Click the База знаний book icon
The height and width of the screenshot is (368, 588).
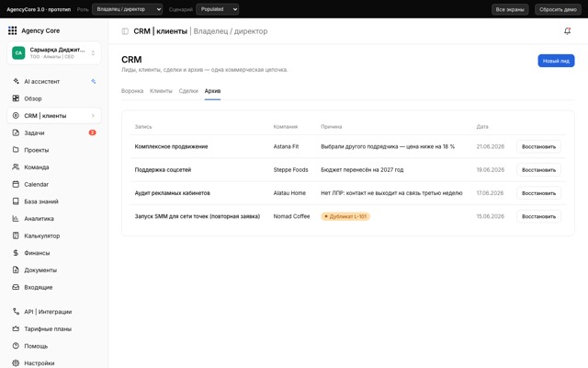coord(16,201)
